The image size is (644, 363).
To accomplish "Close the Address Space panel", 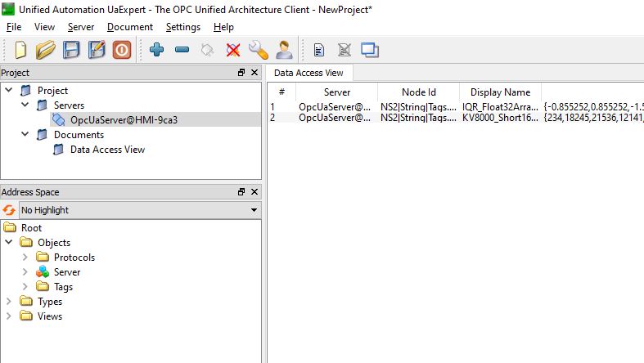I will [x=254, y=192].
